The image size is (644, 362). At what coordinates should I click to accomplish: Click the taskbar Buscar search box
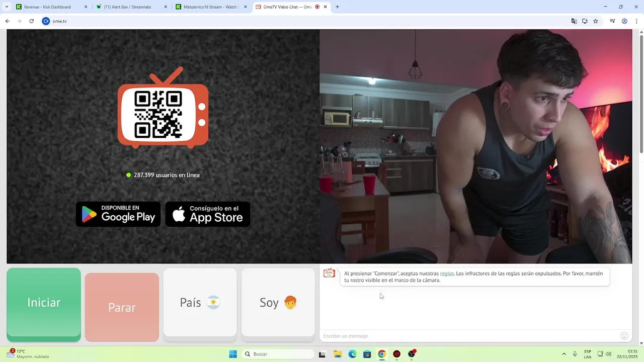pos(278,354)
